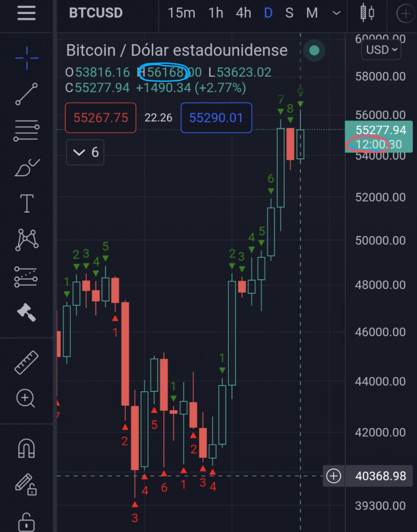
Task: Click the Bitcoin / Dólar estadounidense title
Action: click(177, 50)
